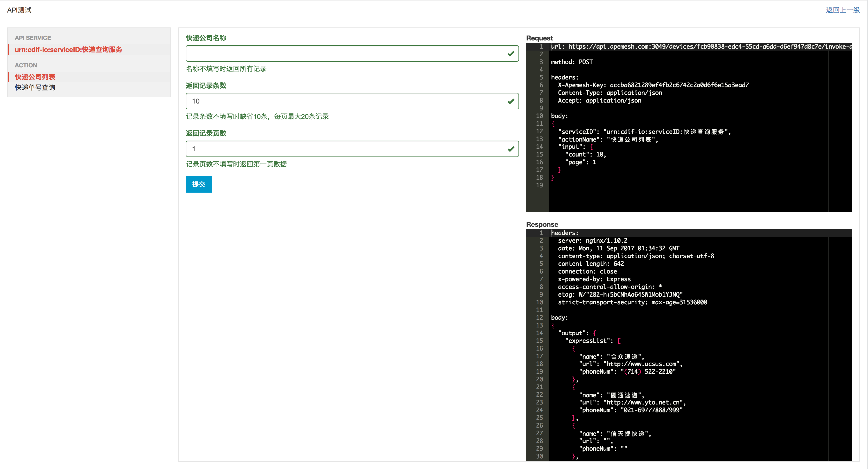Click the 圆通速递 name line

coord(612,395)
